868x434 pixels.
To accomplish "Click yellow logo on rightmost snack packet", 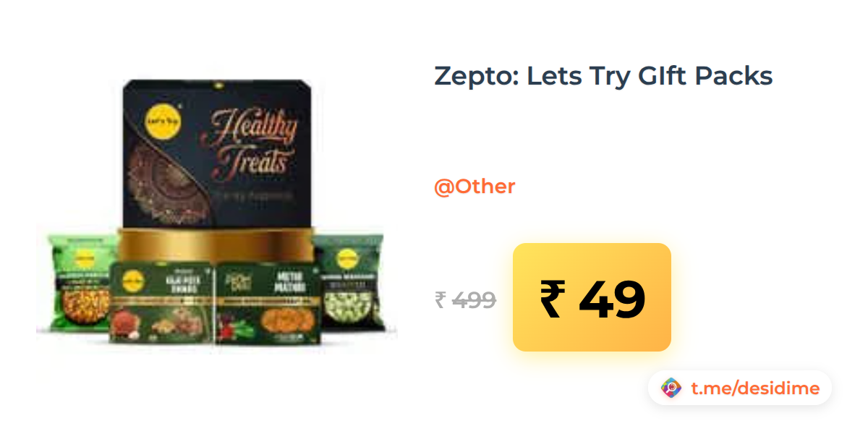I will click(x=348, y=257).
